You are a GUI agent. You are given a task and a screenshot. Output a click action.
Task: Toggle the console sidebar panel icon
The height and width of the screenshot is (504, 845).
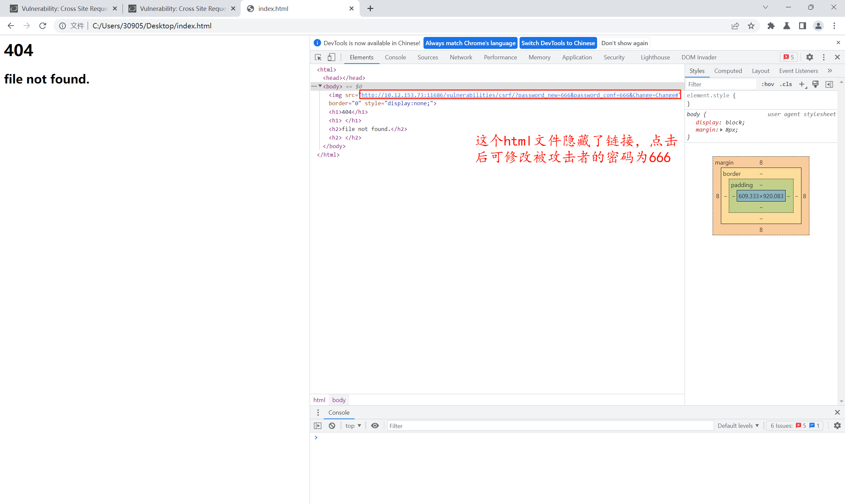point(318,425)
